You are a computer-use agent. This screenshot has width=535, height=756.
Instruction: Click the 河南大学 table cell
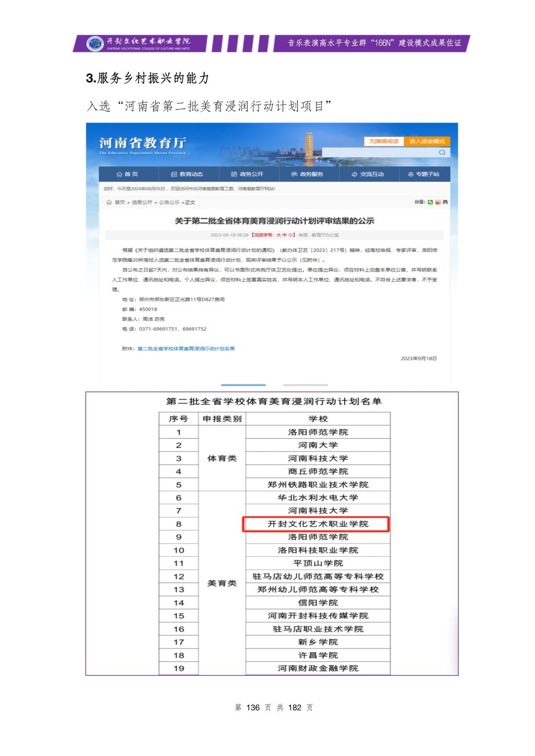318,445
